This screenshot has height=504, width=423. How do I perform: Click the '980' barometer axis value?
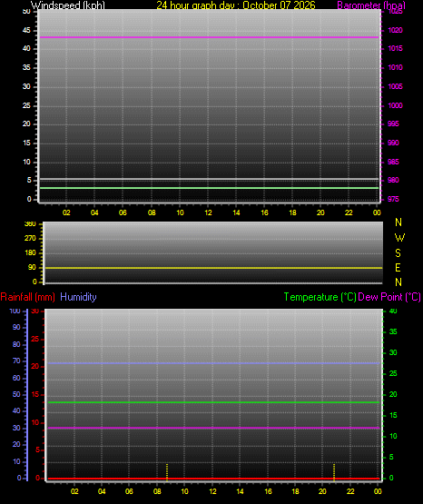(393, 180)
